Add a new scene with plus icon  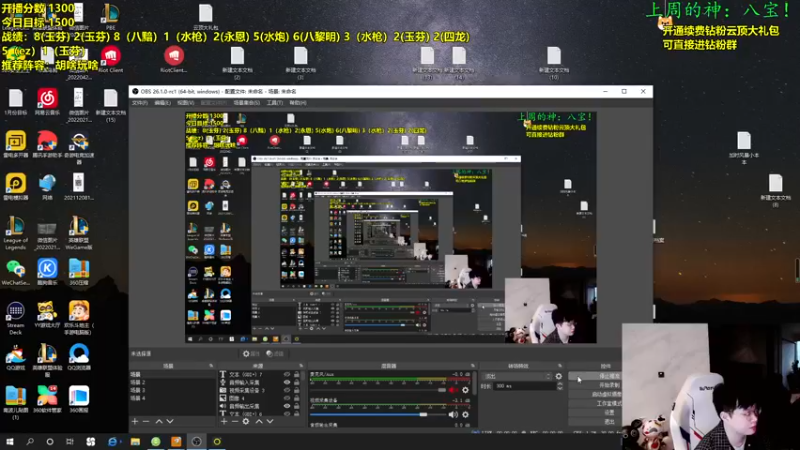click(135, 421)
